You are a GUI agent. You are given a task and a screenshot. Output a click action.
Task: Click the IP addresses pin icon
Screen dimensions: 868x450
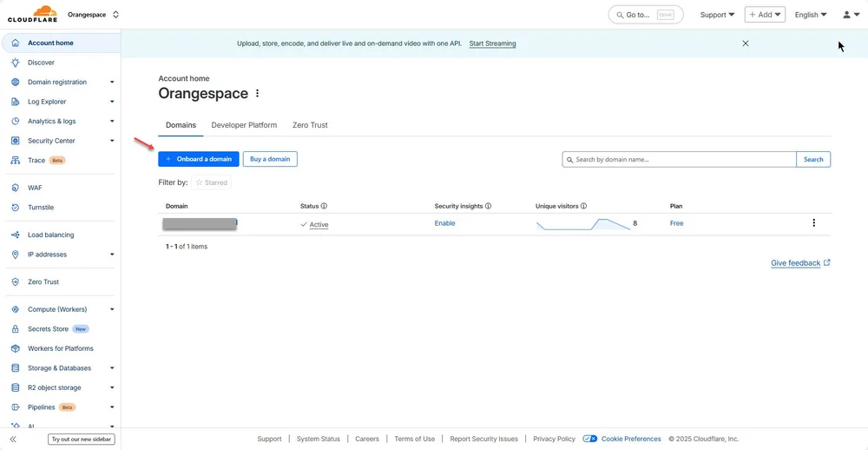click(x=16, y=255)
